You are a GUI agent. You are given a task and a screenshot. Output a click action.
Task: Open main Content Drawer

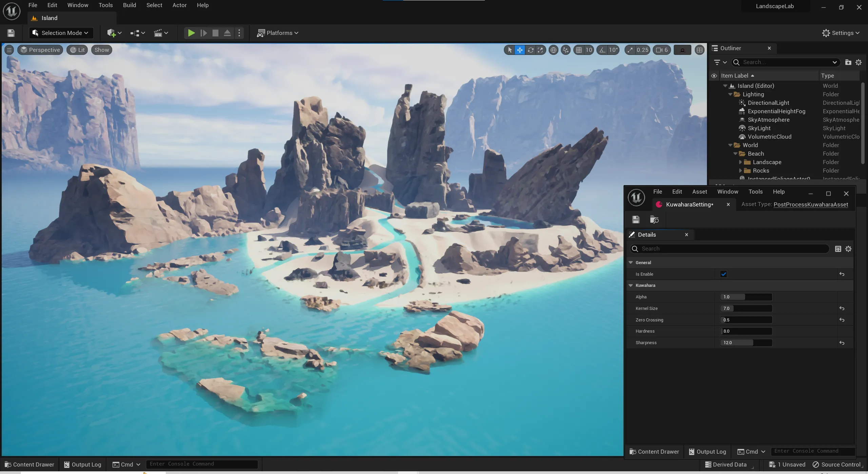click(x=29, y=465)
